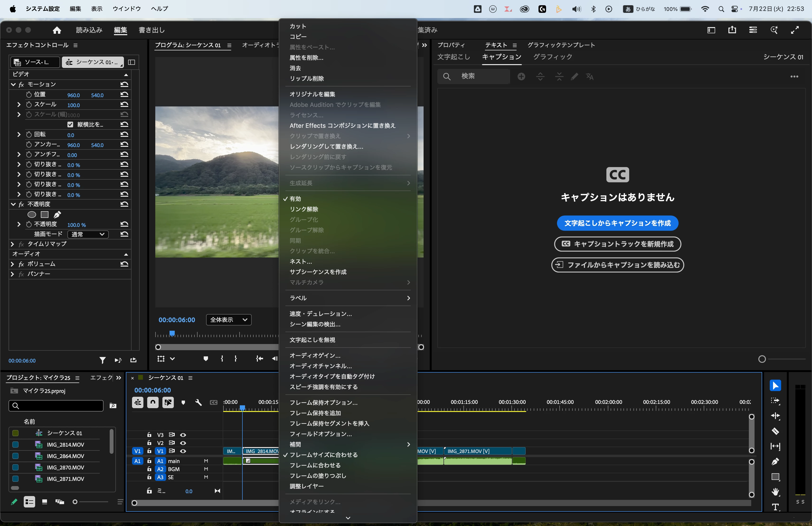
Task: Expand the タイムリマップ effect section
Action: pyautogui.click(x=12, y=244)
